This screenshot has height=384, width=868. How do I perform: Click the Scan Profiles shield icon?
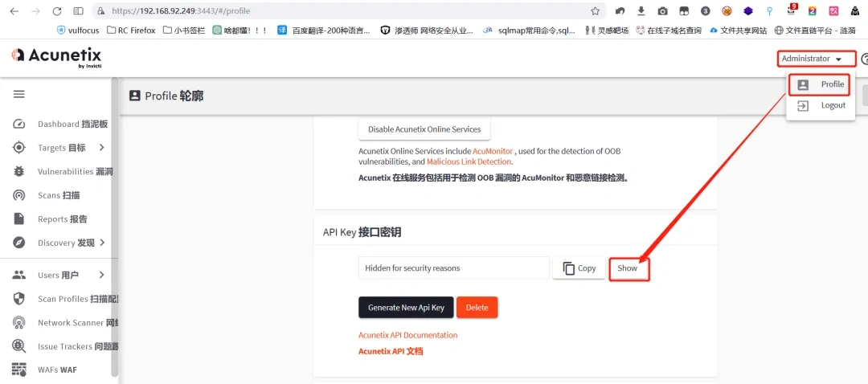(18, 299)
